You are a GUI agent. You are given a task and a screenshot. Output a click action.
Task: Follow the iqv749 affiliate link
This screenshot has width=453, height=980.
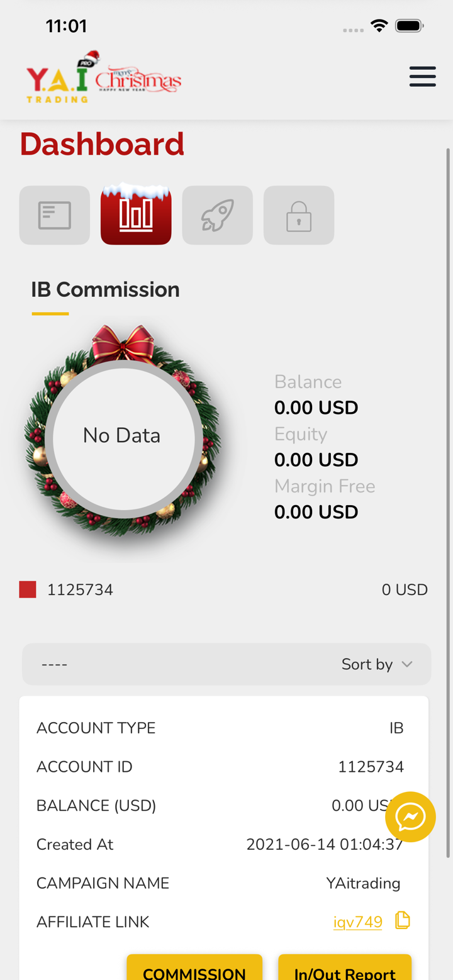[357, 922]
